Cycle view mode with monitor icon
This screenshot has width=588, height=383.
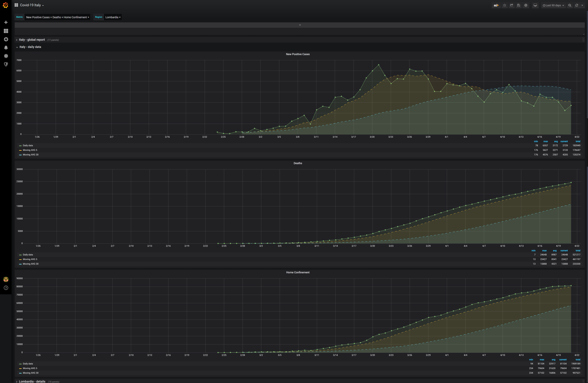(x=535, y=5)
